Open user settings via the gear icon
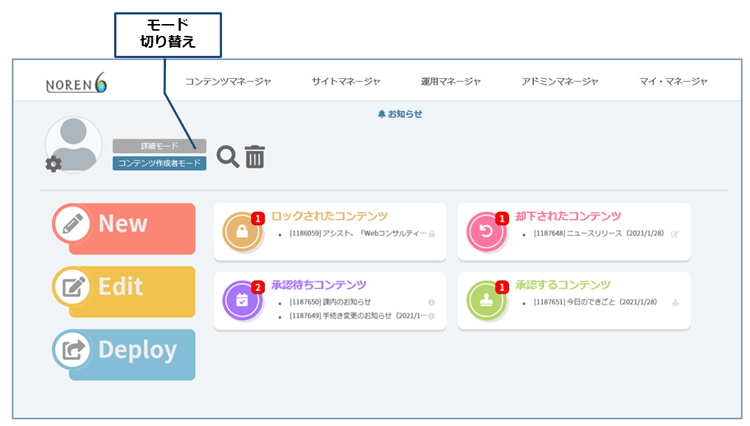The height and width of the screenshot is (426, 750). (x=53, y=165)
